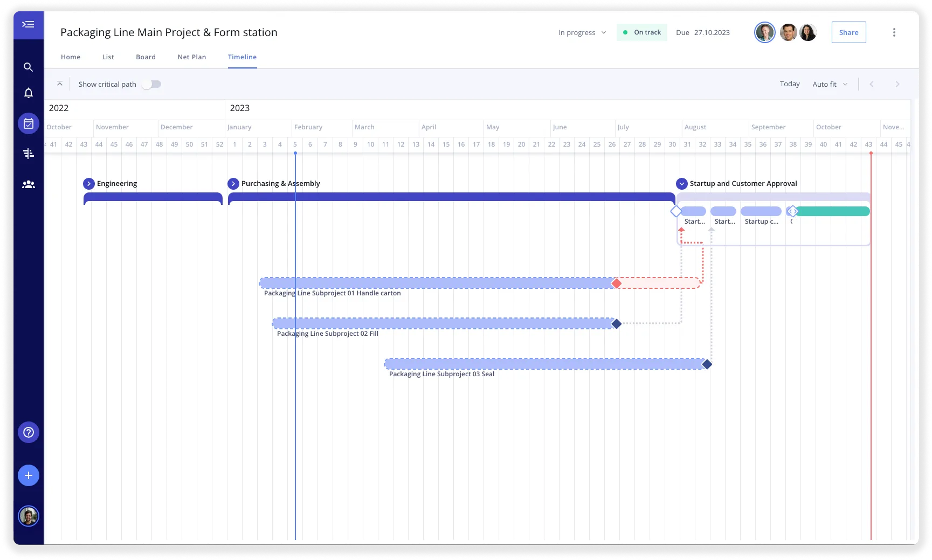The width and height of the screenshot is (932, 560).
Task: Expand the Engineering phase chevron
Action: click(89, 183)
